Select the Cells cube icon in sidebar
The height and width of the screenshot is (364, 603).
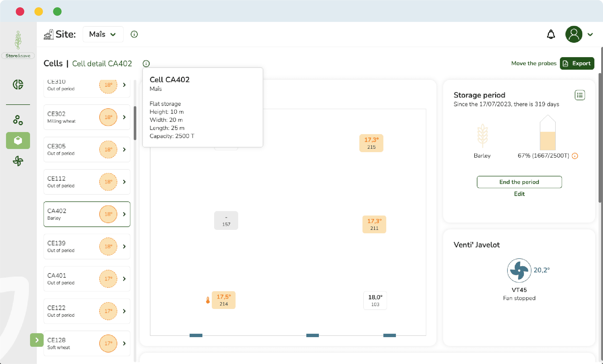pos(18,141)
